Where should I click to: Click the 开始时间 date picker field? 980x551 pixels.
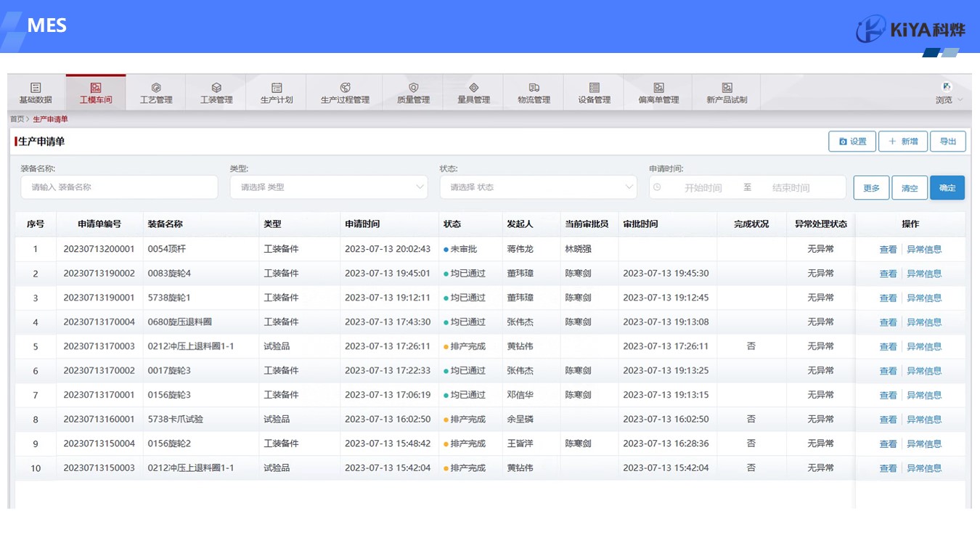[702, 188]
